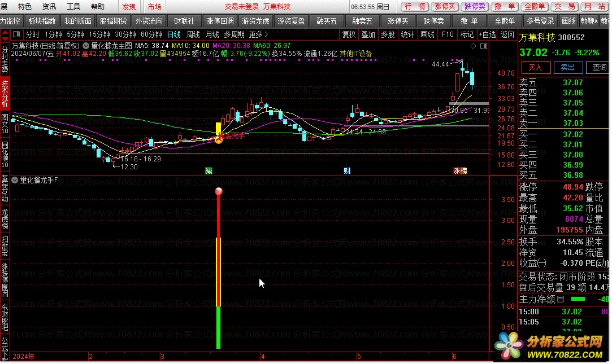Switch to 1分钟 period
The width and height of the screenshot is (612, 364).
tap(53, 34)
